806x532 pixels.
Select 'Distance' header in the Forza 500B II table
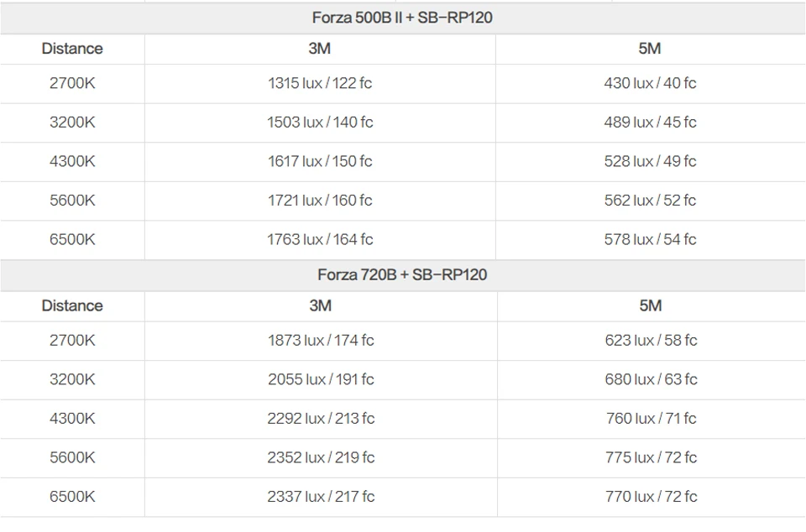click(72, 49)
